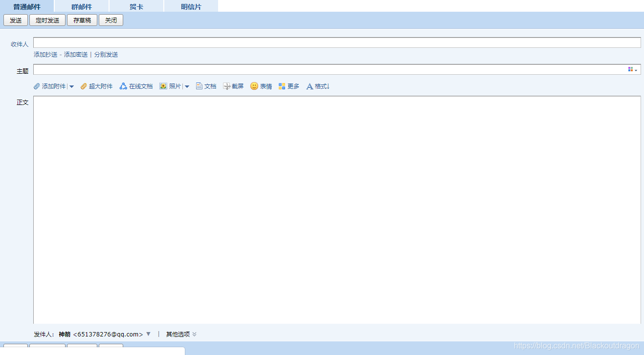Open the sender address dropdown arrow
644x355 pixels.
(148, 334)
